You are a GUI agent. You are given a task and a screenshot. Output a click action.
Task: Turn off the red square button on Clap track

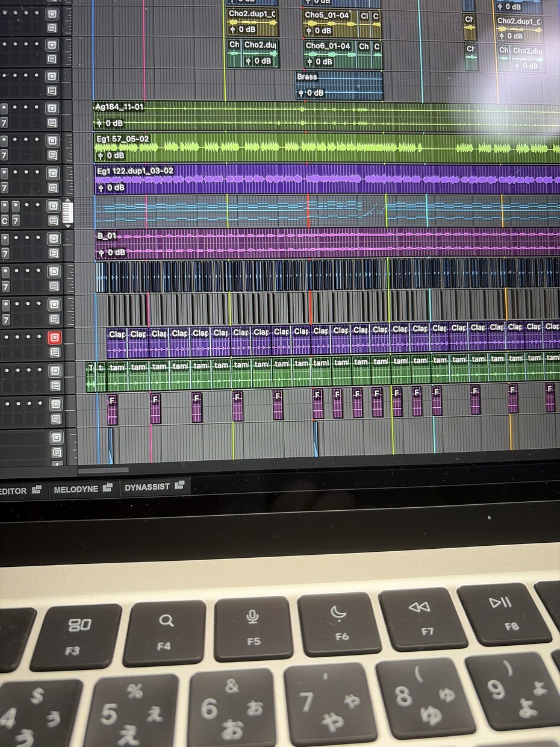[54, 337]
